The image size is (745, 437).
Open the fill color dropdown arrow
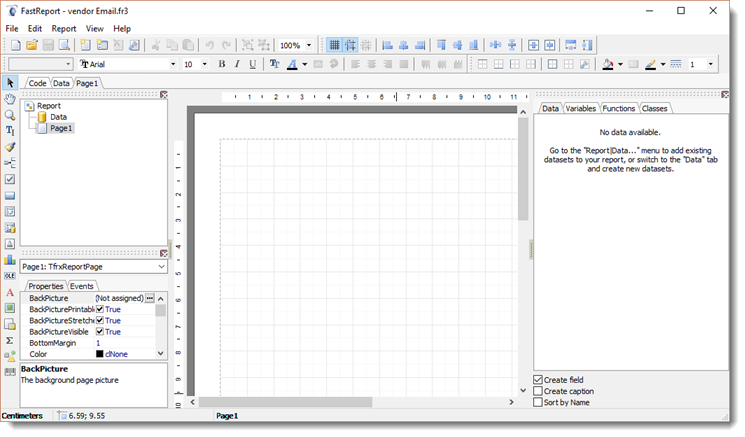[621, 64]
